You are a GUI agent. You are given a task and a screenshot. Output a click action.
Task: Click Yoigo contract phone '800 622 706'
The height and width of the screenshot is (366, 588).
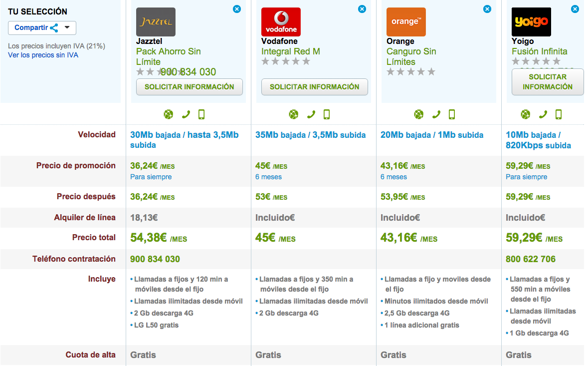click(531, 259)
